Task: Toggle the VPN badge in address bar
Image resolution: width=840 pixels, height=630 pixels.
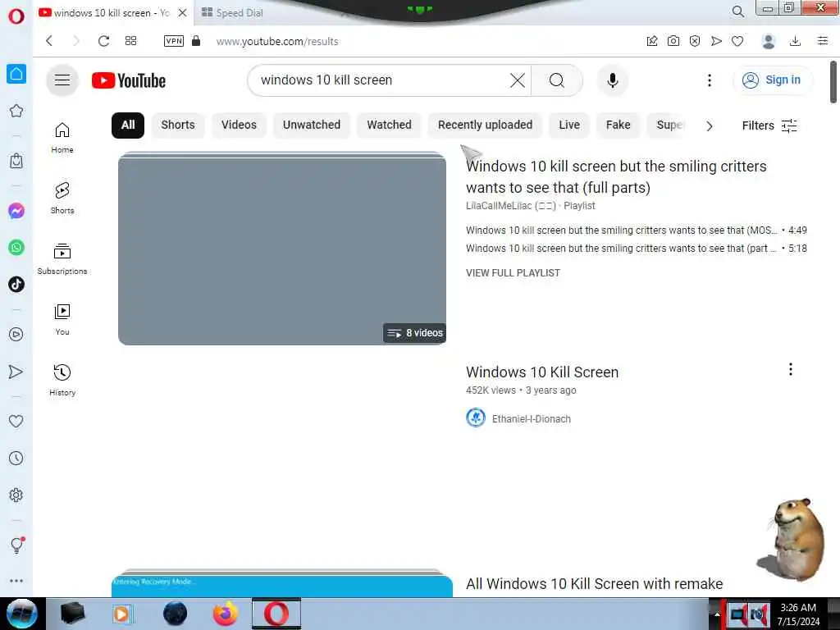Action: tap(174, 41)
